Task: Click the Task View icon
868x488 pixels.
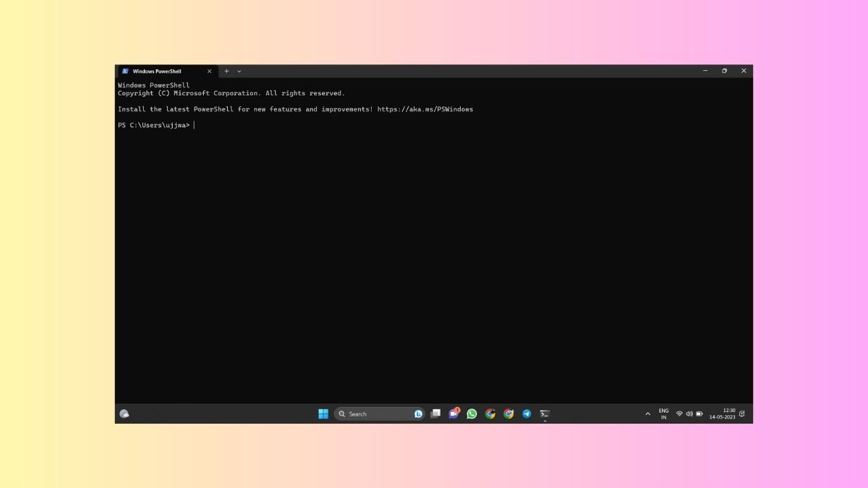Action: 435,414
